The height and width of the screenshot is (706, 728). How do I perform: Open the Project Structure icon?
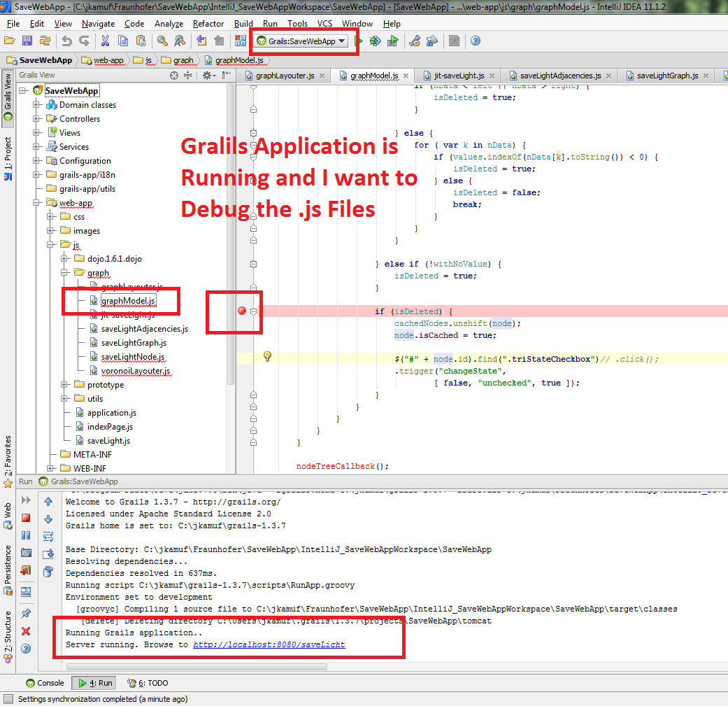point(432,41)
